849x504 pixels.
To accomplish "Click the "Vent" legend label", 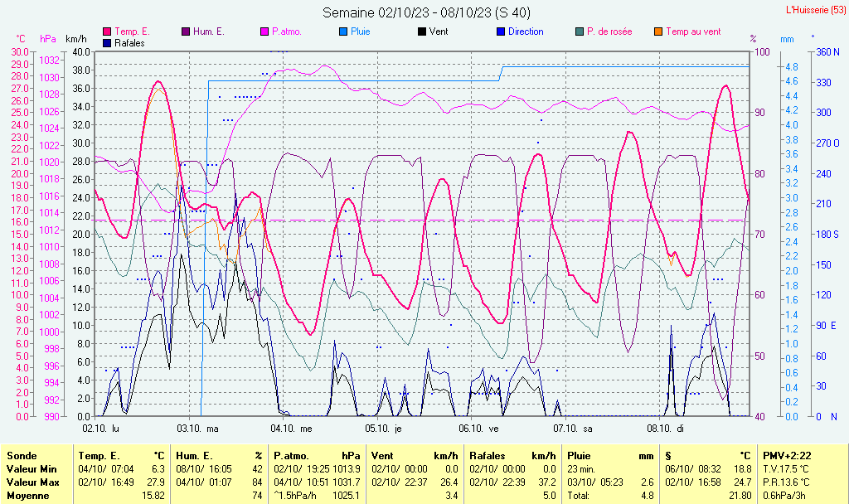I will tap(439, 32).
